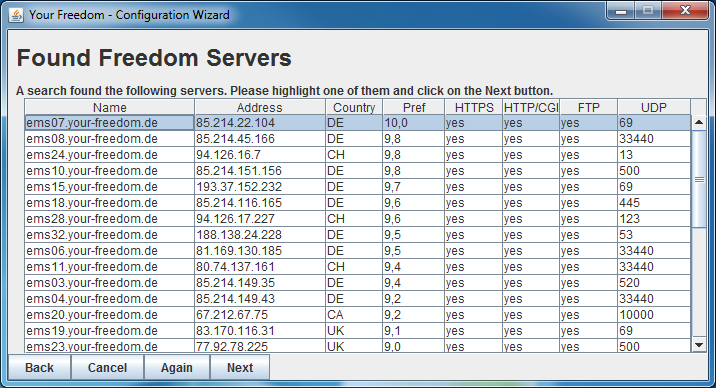Click the vertical scrollbar thumb
The image size is (716, 388).
pyautogui.click(x=699, y=179)
